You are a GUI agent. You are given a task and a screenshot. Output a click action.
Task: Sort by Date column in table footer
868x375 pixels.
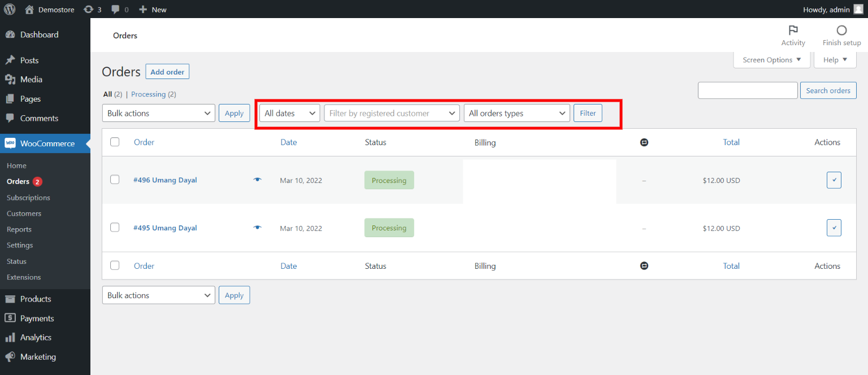(x=288, y=266)
